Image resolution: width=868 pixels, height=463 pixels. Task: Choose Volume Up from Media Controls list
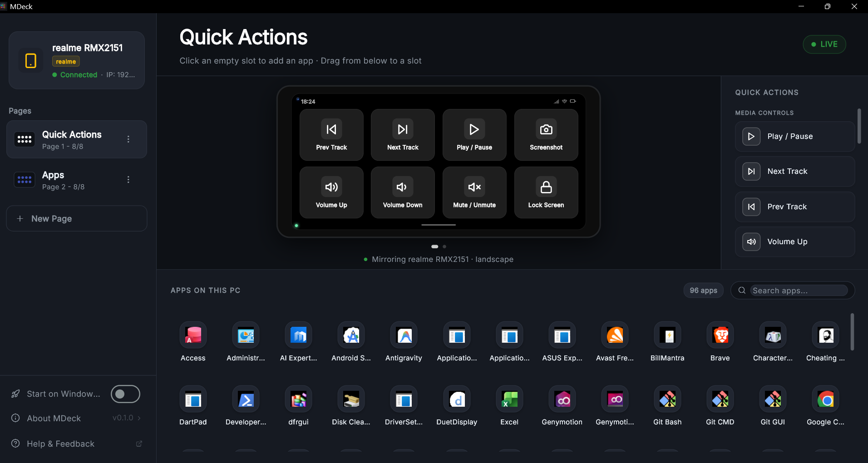[x=795, y=241]
